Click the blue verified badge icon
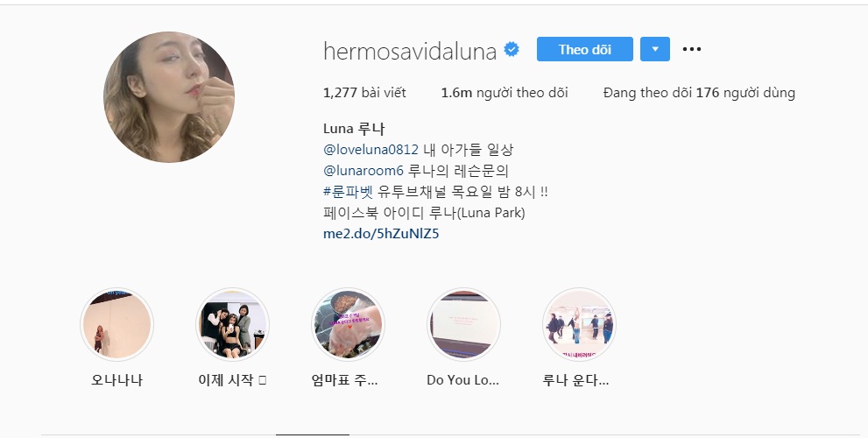The height and width of the screenshot is (438, 868). click(x=512, y=50)
